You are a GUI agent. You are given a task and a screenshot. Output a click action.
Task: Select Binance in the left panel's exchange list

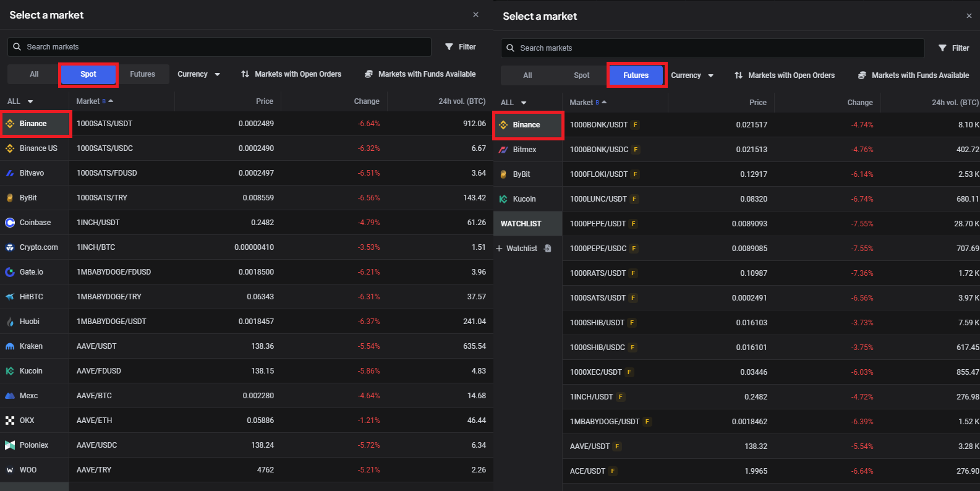pyautogui.click(x=34, y=124)
